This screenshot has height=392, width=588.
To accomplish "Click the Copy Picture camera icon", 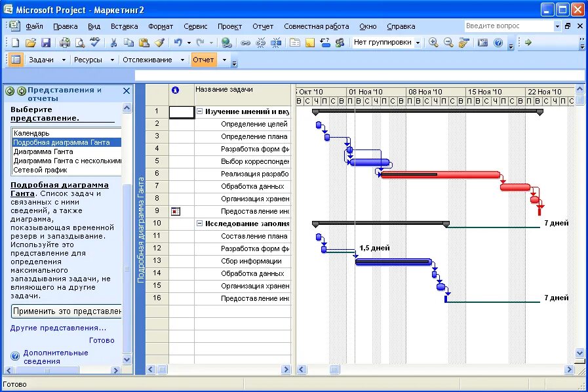I will [x=483, y=43].
